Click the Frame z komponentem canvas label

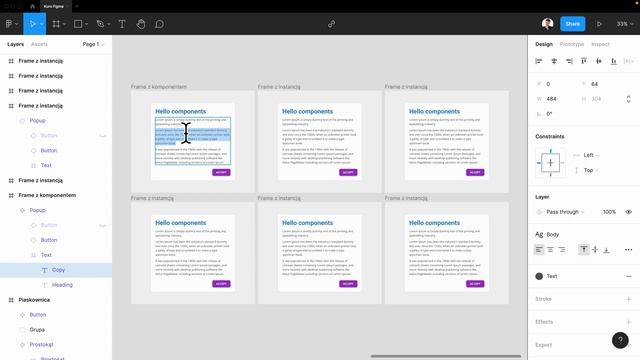(x=159, y=87)
